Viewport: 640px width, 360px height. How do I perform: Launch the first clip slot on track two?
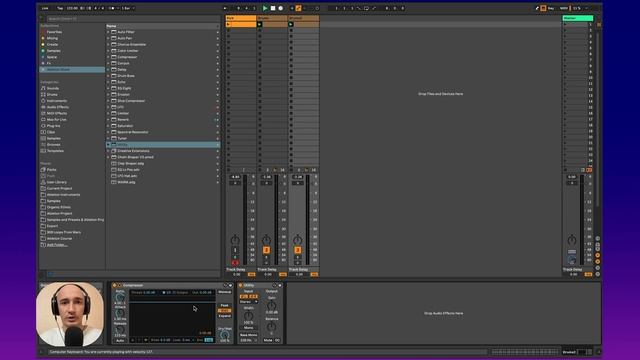[260, 24]
